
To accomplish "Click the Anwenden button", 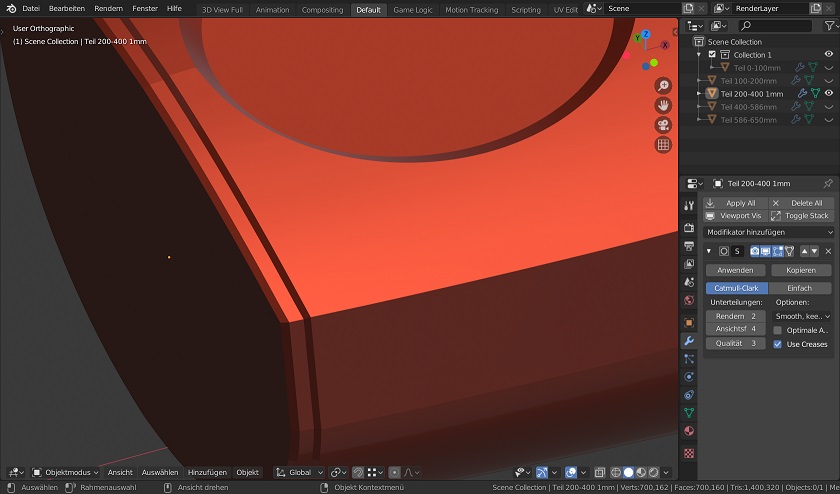I will pos(735,270).
